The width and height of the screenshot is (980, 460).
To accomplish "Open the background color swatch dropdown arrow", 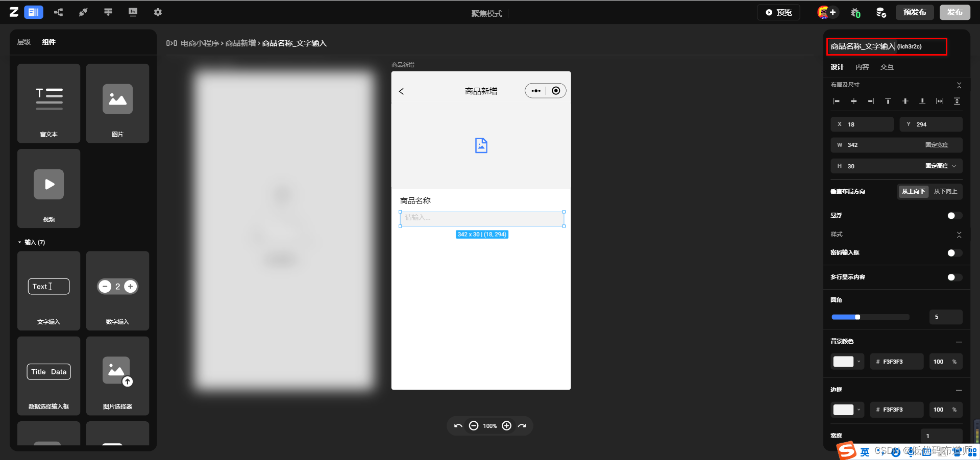I will point(859,362).
